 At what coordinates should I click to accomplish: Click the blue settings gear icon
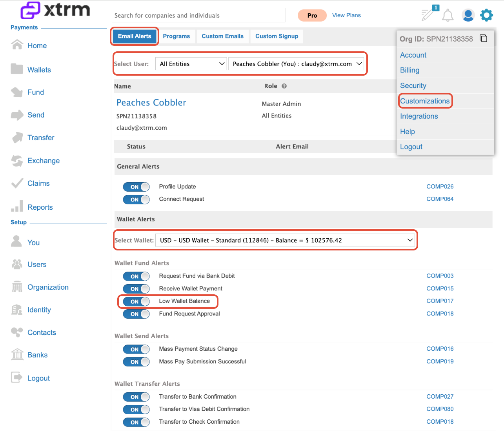487,15
